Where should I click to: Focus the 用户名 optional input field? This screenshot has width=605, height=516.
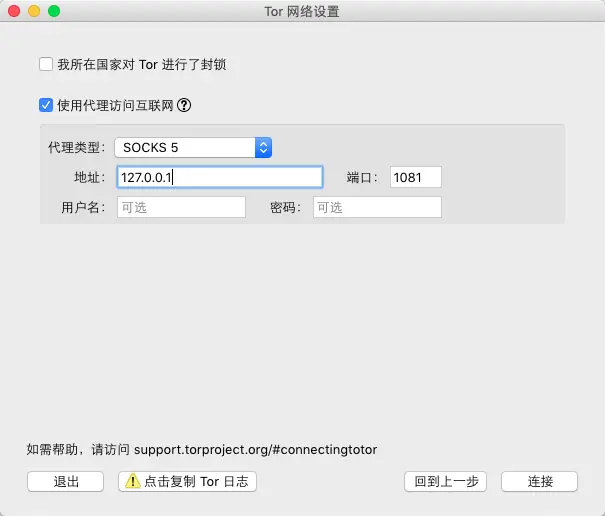coord(181,207)
